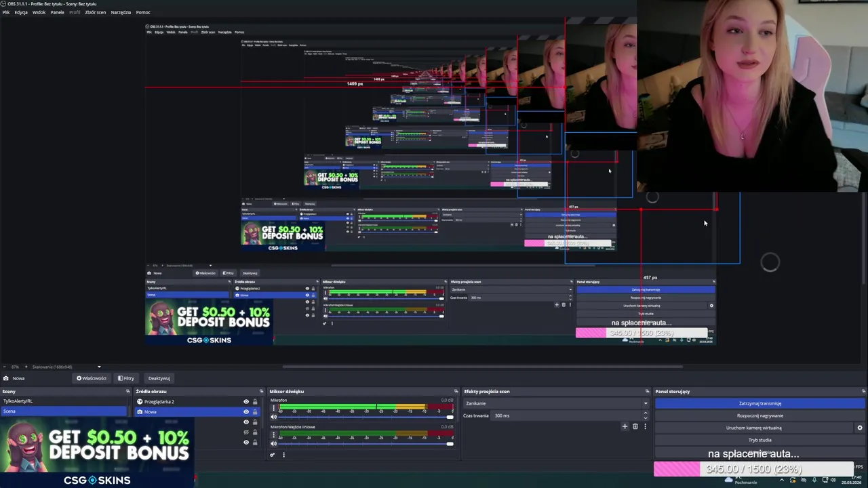Screen dimensions: 868x488
Task: Click the 300 ms duration field
Action: click(566, 415)
